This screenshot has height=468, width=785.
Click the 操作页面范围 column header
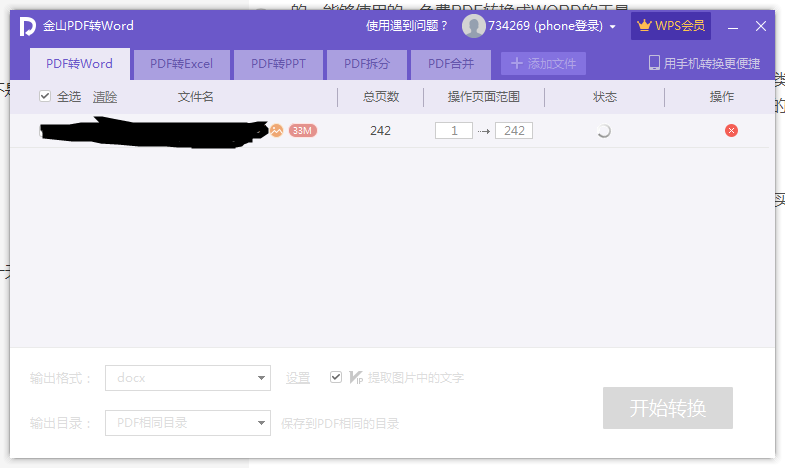484,97
